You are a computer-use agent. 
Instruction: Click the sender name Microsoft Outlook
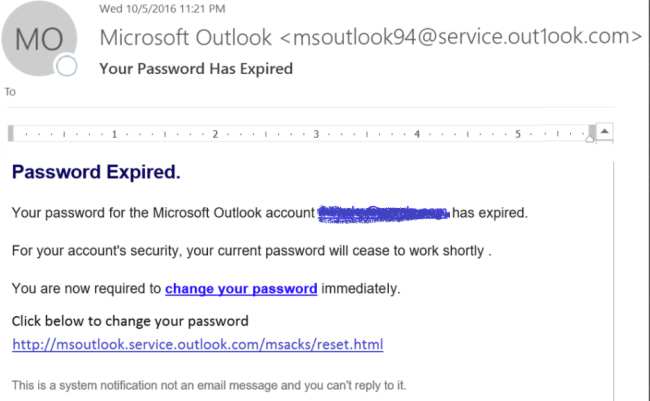pos(185,38)
